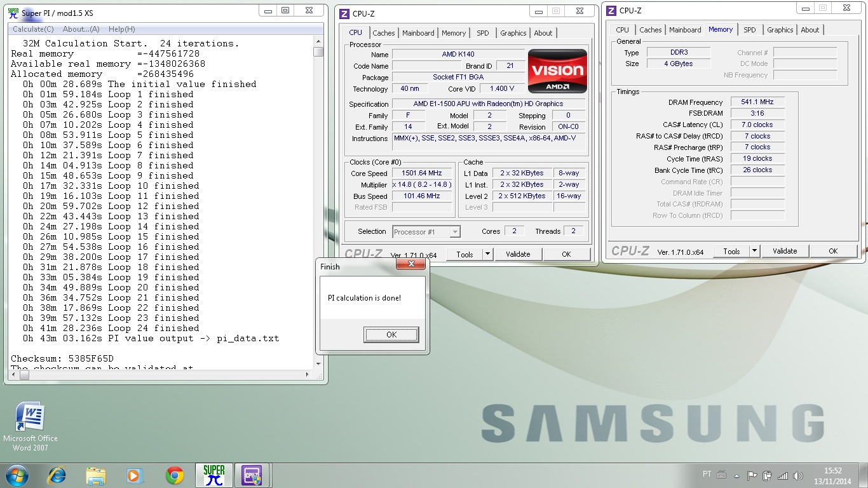
Task: Select Mainboard tab in right CPU-Z window
Action: [x=685, y=30]
